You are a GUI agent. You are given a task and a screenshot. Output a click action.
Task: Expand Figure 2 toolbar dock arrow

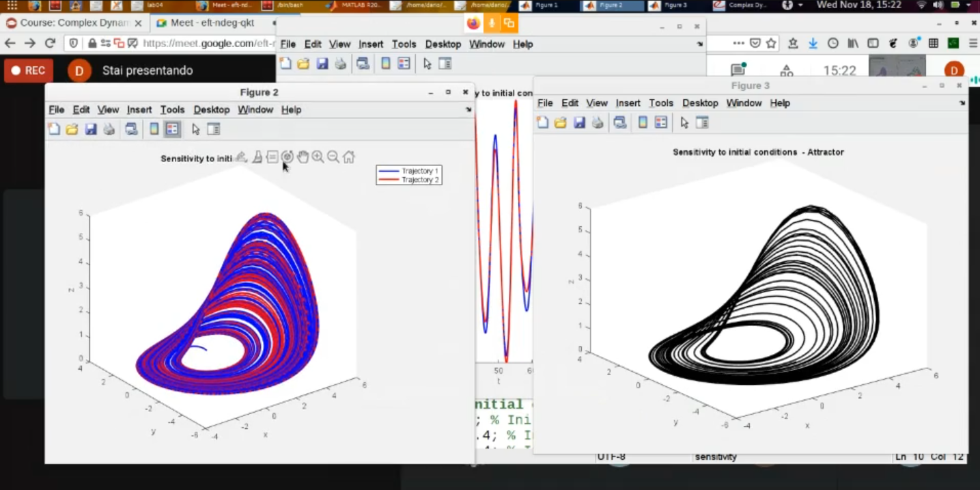pos(468,109)
